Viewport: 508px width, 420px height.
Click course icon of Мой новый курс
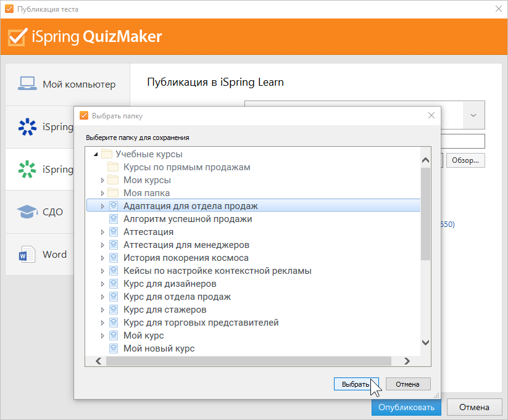pyautogui.click(x=114, y=348)
